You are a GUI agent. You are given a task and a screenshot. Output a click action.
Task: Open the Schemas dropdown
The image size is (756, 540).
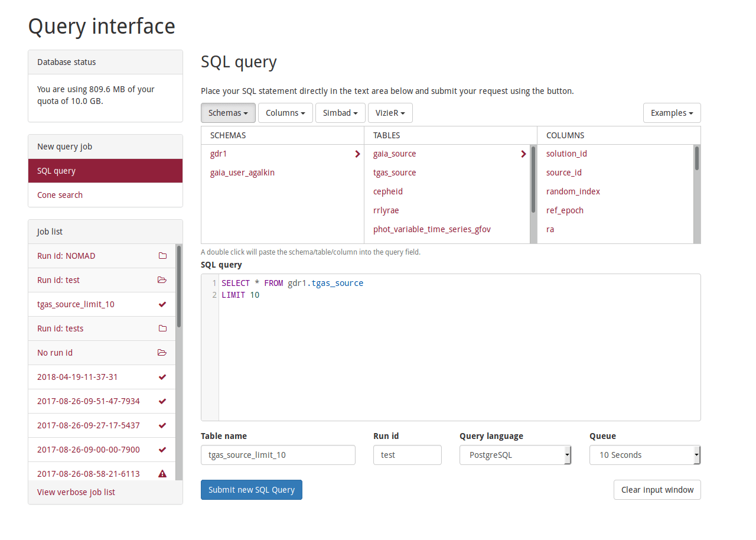pos(228,113)
